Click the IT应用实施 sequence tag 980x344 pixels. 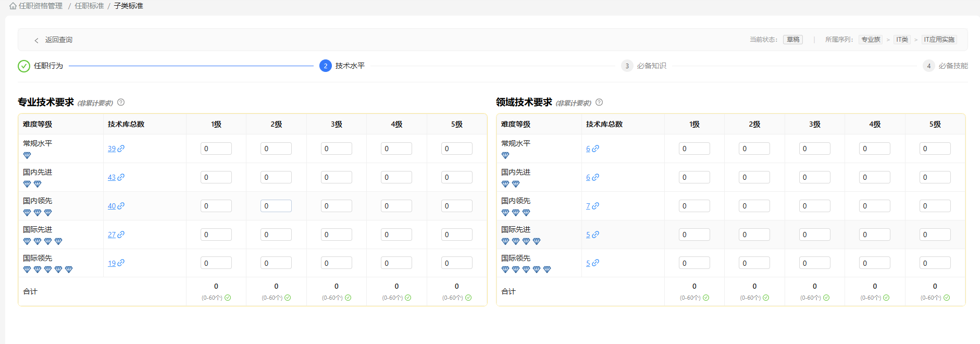click(939, 40)
